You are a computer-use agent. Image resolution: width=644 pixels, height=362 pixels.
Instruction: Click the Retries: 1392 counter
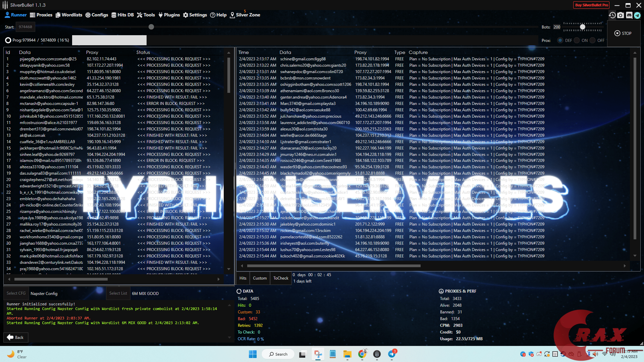(250, 325)
